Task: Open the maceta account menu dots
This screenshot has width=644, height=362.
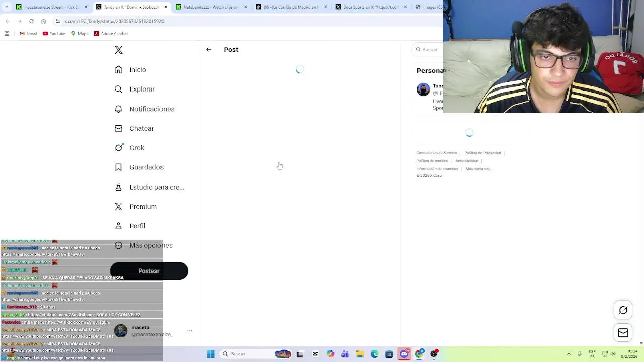Action: coord(190,330)
